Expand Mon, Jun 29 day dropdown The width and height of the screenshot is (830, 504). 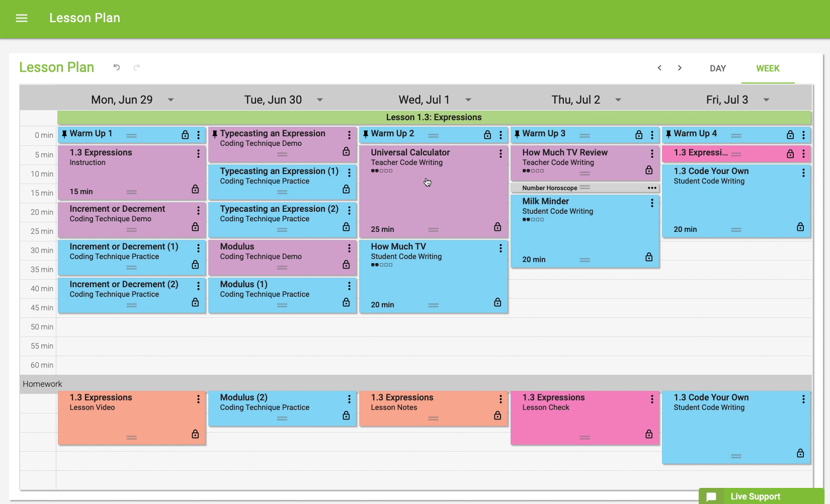tap(171, 100)
